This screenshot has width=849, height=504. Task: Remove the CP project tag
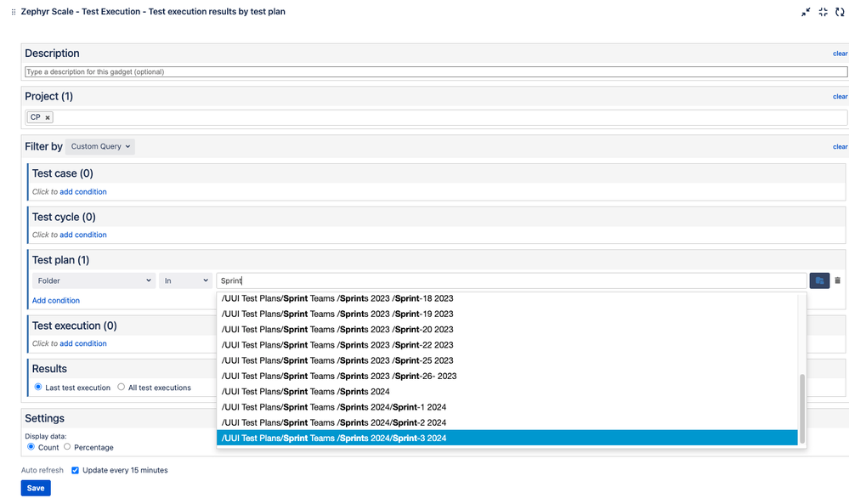coord(48,117)
